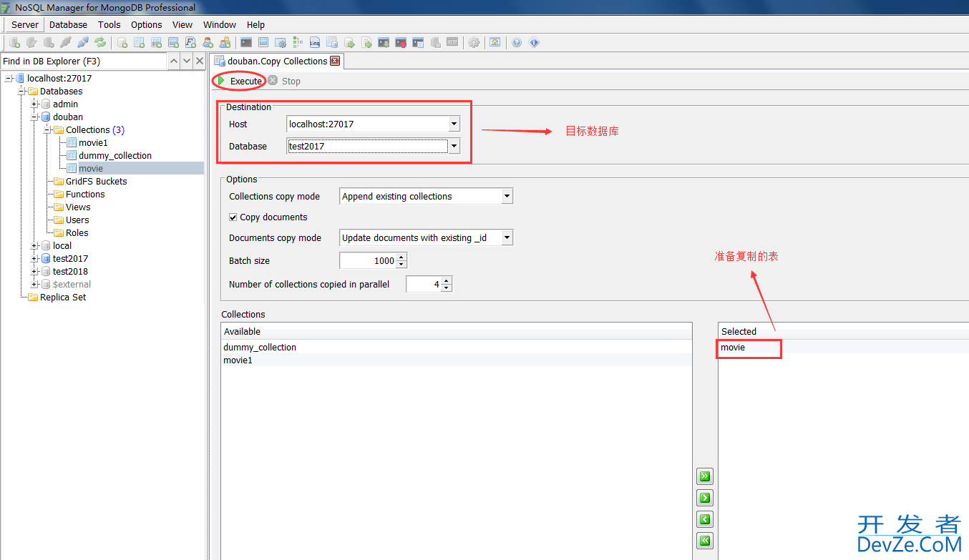Screen dimensions: 969x560
Task: Click the gray plug Disconnect toolbar icon
Action: pyautogui.click(x=66, y=43)
